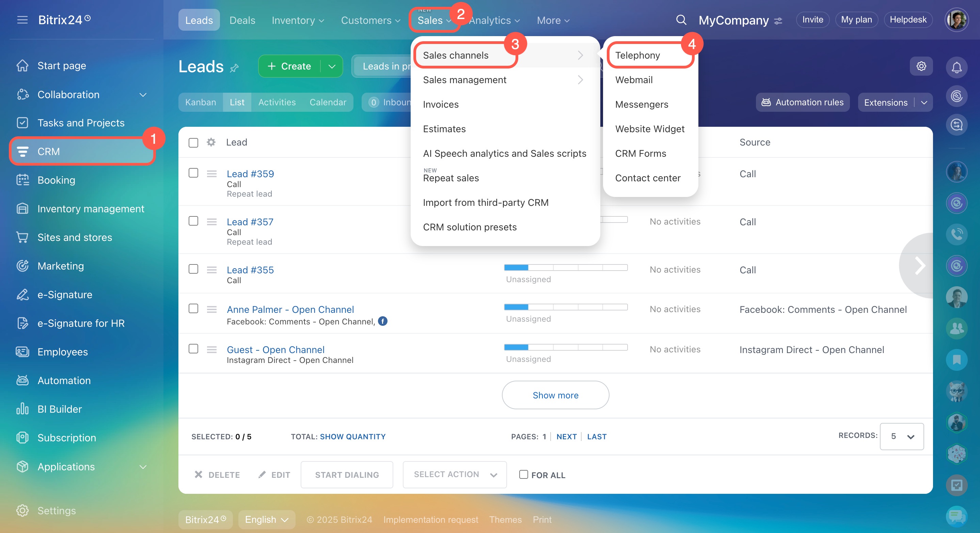
Task: Open the notifications bell icon
Action: (x=957, y=67)
